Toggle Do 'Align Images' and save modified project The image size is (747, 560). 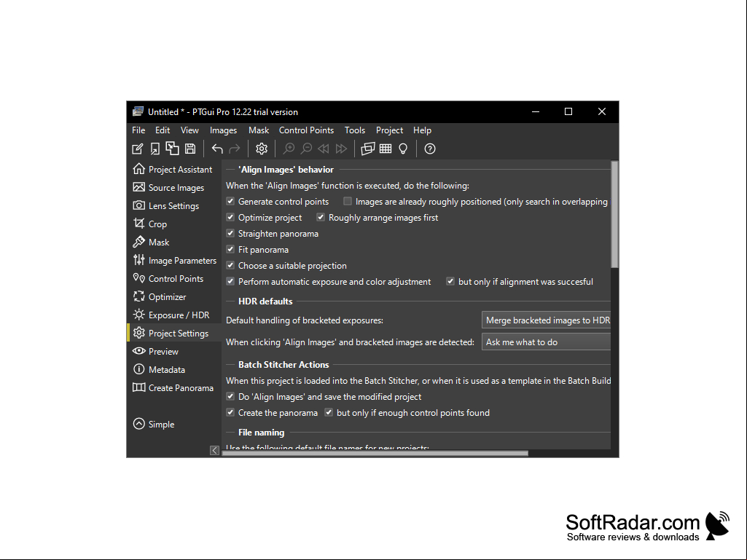tap(230, 397)
